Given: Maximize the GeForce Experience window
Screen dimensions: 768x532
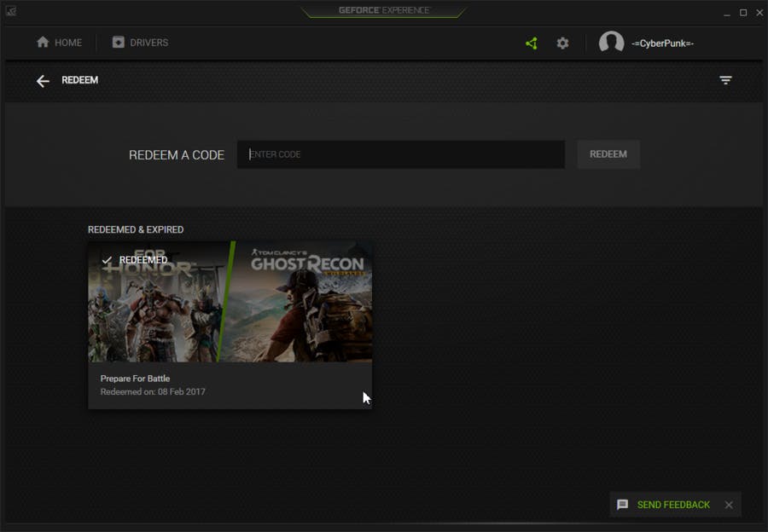Looking at the screenshot, I should pos(743,12).
